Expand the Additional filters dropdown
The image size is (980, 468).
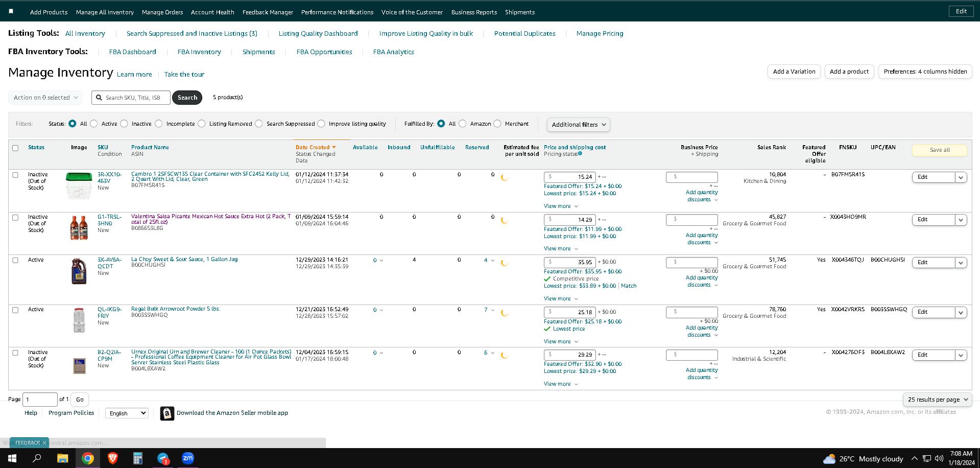coord(578,125)
